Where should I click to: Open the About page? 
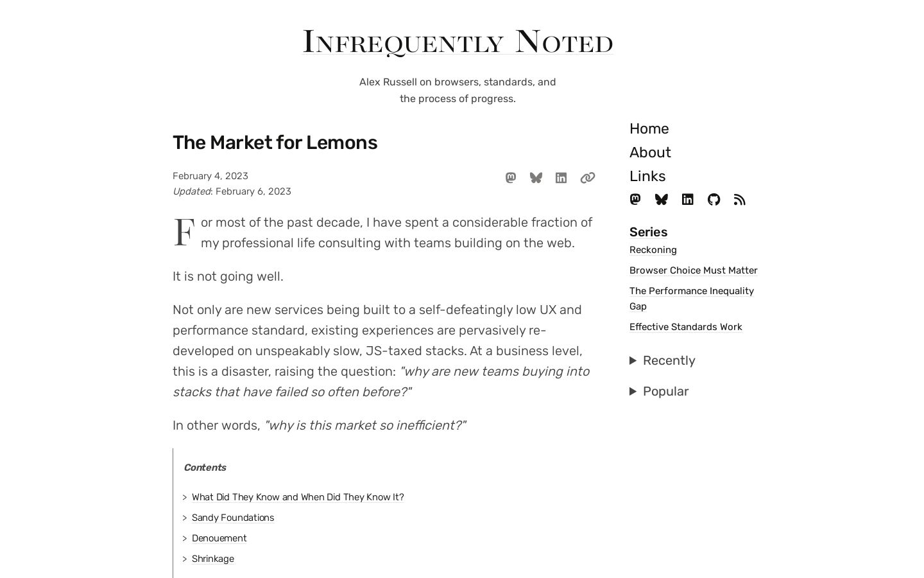tap(650, 152)
